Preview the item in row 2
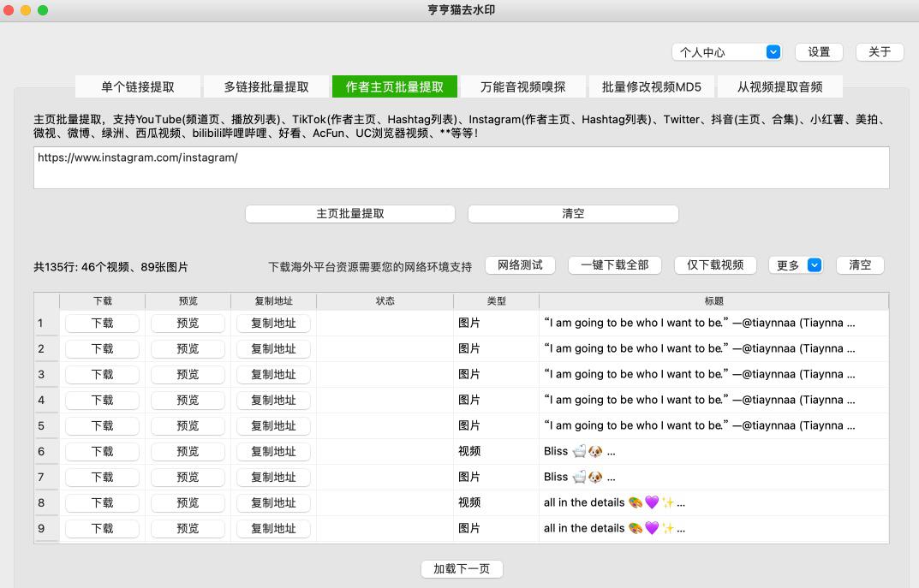 (188, 349)
